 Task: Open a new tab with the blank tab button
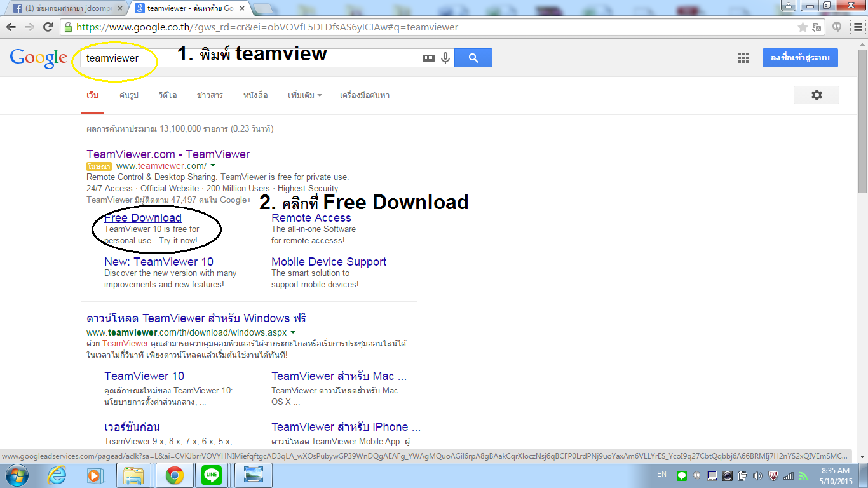tap(263, 9)
